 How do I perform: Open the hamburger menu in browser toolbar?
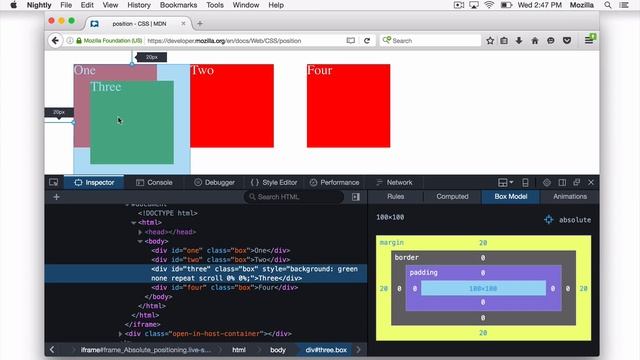click(x=589, y=40)
